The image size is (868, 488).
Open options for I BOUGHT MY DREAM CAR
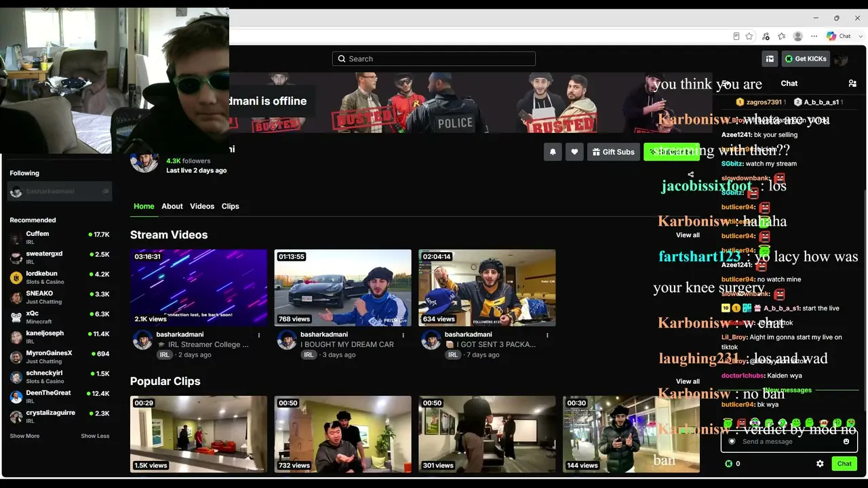point(403,335)
